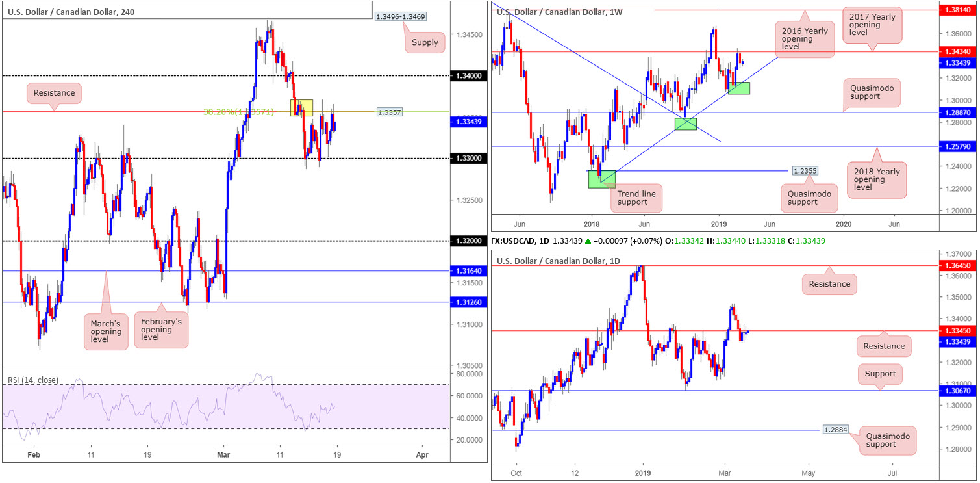This screenshot has width=980, height=483.
Task: Select the 'Jul' date label on daily chart
Action: point(893,473)
